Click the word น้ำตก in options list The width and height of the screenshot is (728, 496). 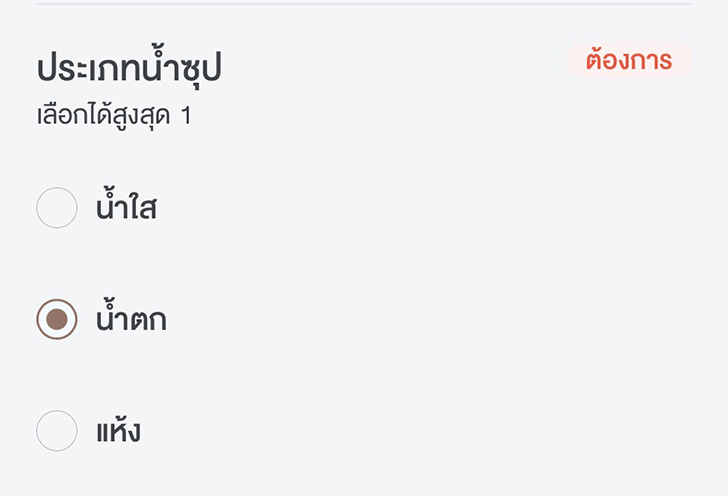point(131,320)
